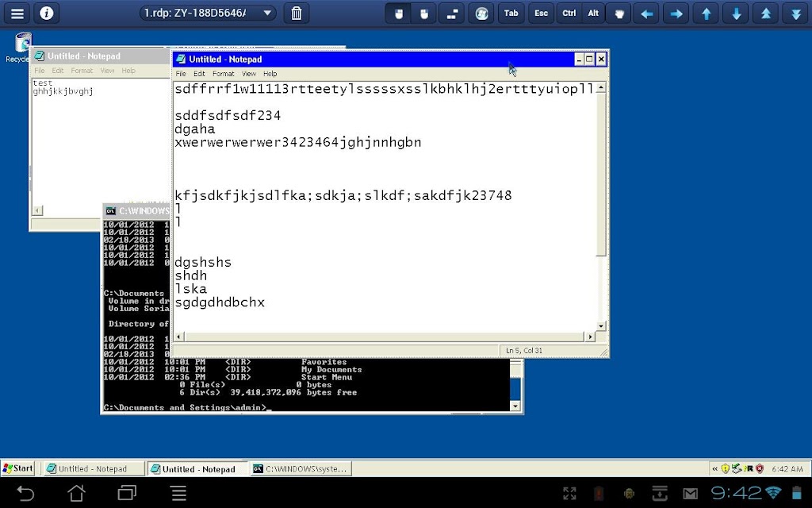The width and height of the screenshot is (812, 508).
Task: Click the yellow security shield tray icon
Action: (x=726, y=468)
